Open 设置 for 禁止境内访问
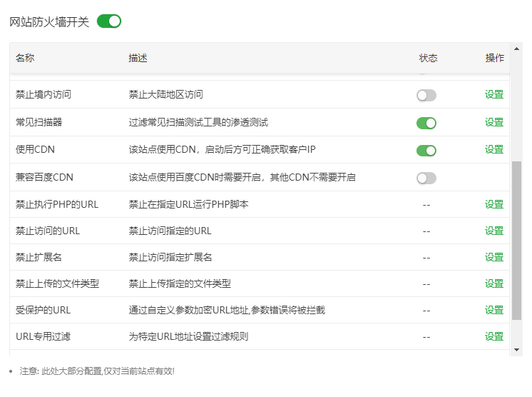This screenshot has height=397, width=532. click(494, 94)
